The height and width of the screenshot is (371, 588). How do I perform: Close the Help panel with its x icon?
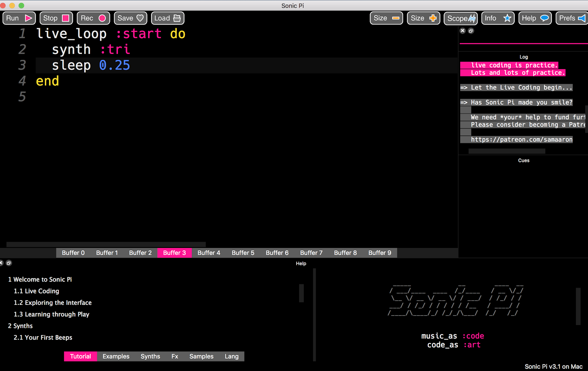click(x=1, y=263)
